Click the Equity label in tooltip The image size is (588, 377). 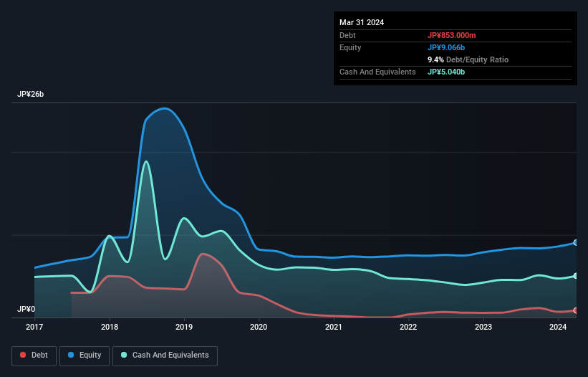coord(350,47)
